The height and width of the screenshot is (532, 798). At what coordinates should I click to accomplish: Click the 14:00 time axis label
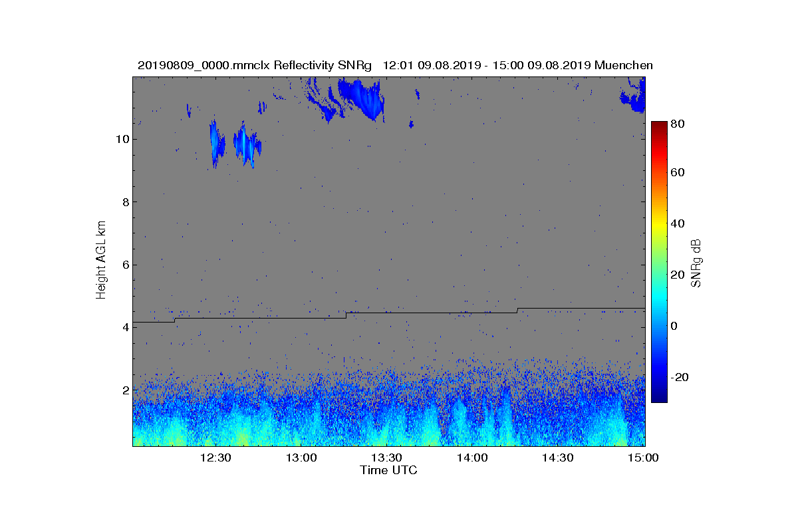pos(472,458)
